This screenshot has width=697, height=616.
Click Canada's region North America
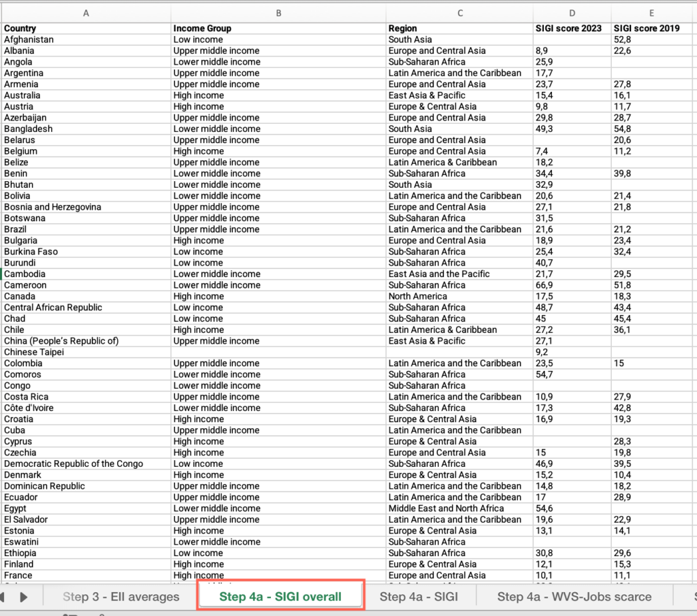coord(460,297)
